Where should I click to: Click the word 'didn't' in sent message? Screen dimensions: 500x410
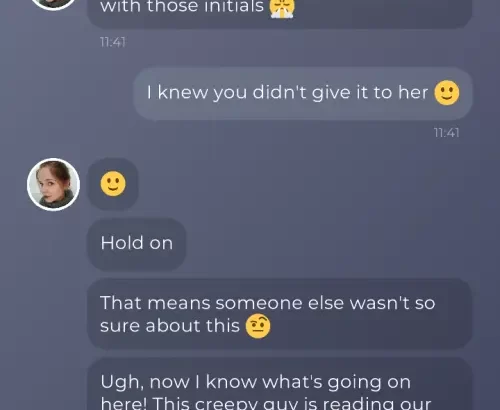(279, 92)
